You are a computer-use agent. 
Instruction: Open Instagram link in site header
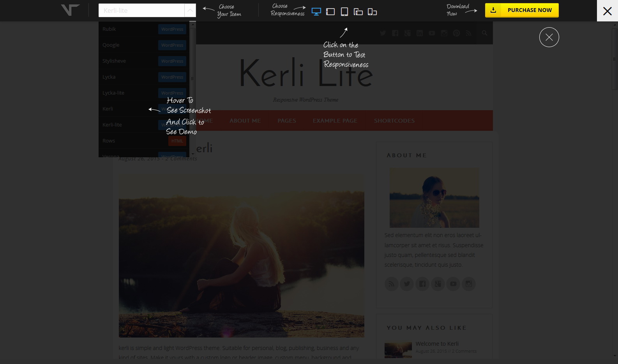pyautogui.click(x=444, y=33)
